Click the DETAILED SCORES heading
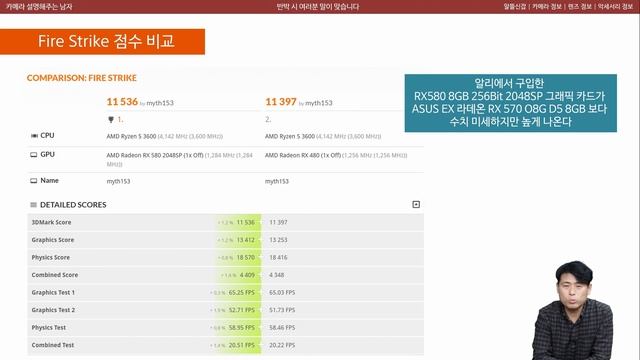 [x=73, y=205]
